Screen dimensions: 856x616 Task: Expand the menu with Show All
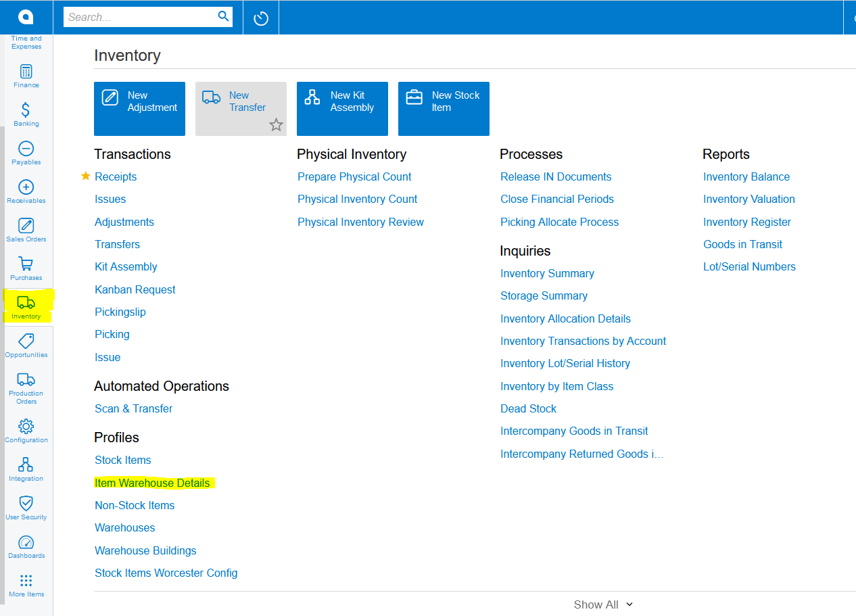(x=602, y=605)
